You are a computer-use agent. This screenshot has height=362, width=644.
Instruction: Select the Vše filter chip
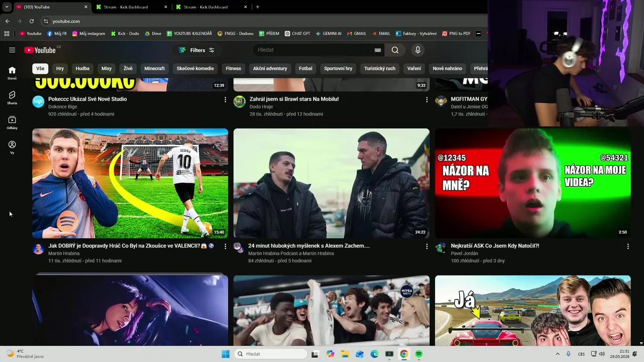40,68
